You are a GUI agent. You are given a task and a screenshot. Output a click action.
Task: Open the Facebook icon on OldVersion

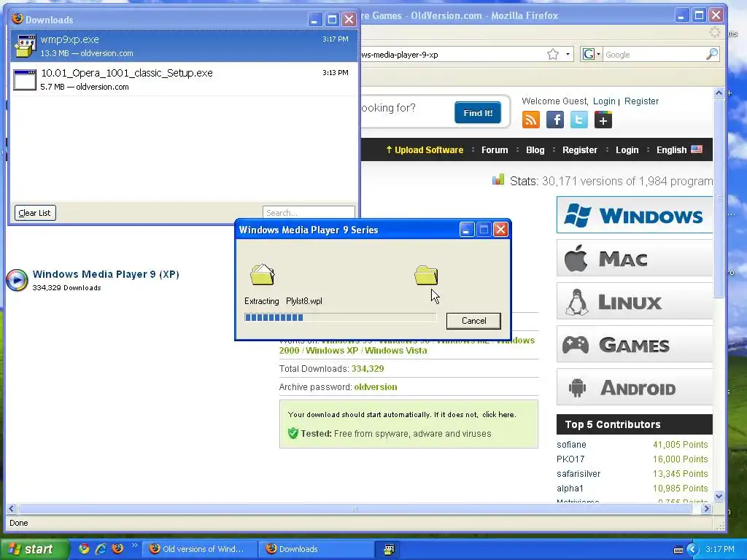[x=555, y=120]
